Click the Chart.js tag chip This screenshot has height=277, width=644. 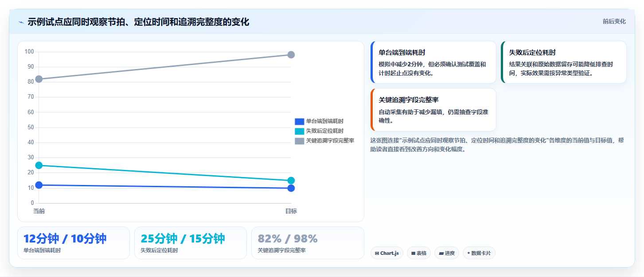[386, 253]
